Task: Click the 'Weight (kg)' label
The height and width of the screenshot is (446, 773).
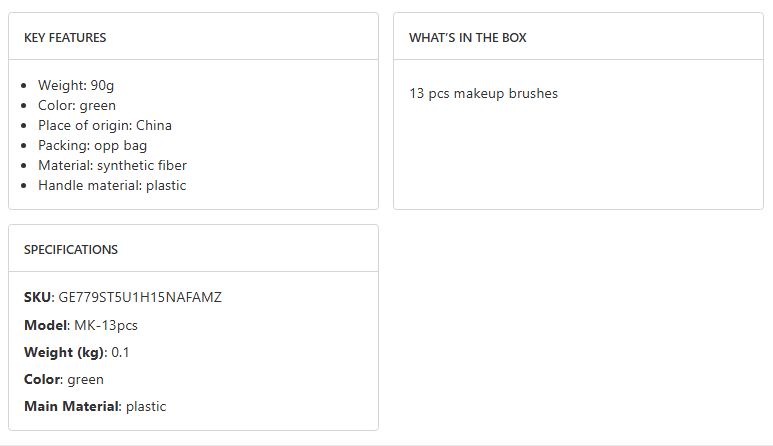Action: (x=63, y=353)
